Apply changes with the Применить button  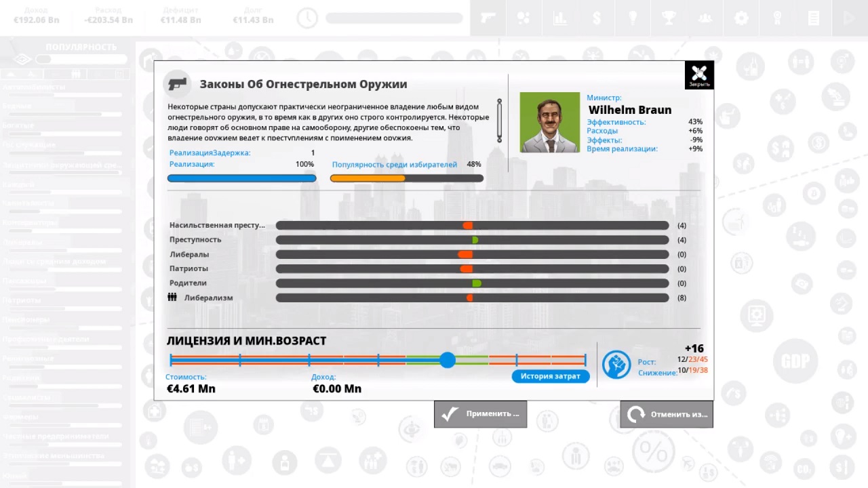click(x=480, y=414)
